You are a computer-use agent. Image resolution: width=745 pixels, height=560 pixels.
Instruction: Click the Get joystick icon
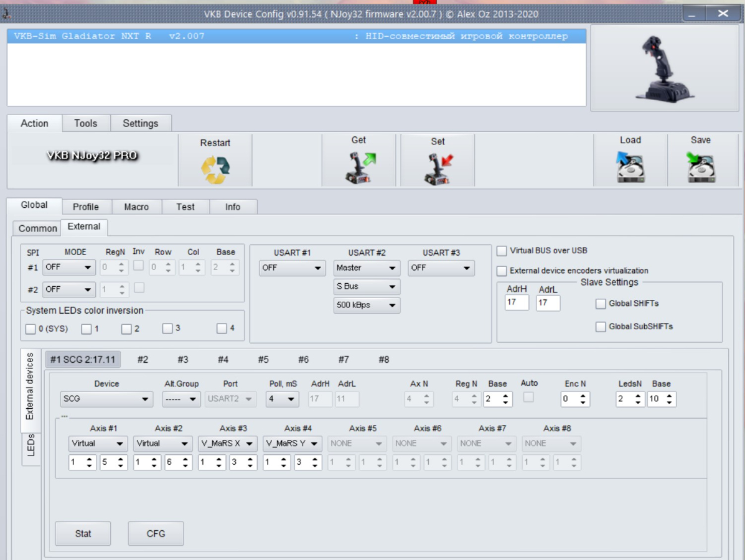click(x=360, y=167)
